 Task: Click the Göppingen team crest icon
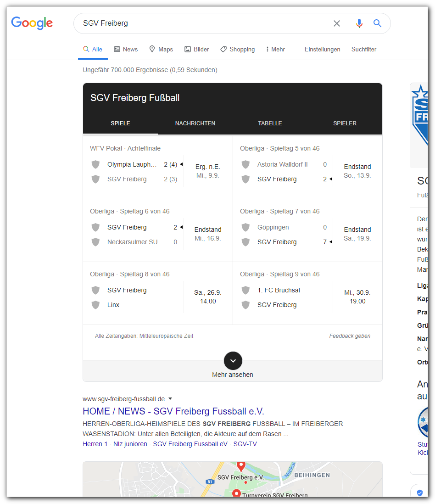coord(245,227)
